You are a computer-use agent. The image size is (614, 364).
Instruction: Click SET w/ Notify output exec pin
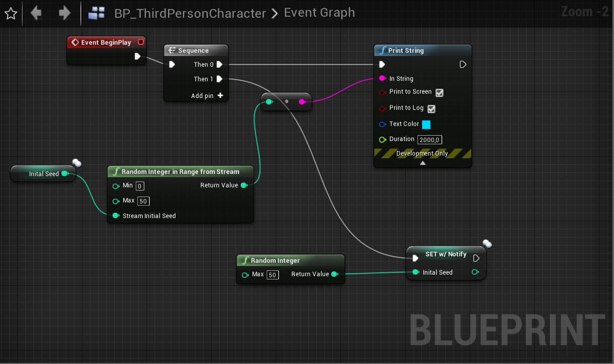pos(476,258)
